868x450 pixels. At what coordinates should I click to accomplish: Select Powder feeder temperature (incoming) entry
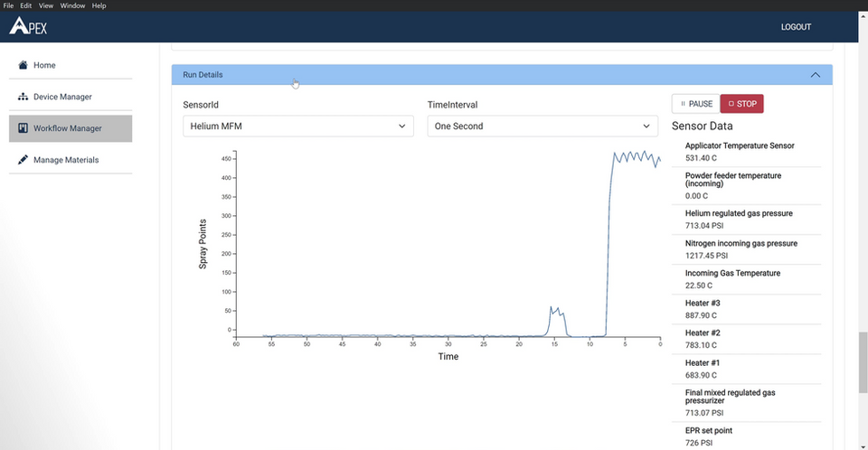(733, 179)
